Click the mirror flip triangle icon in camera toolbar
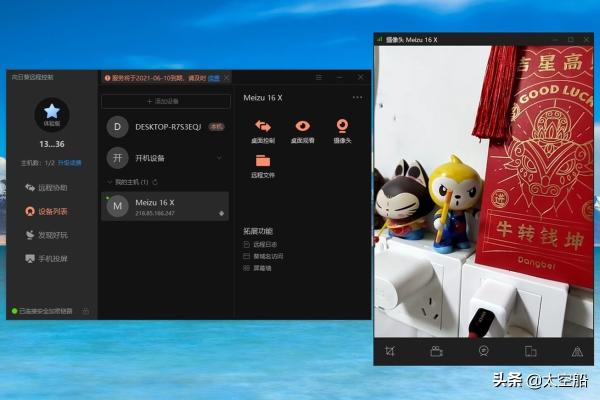 point(577,351)
